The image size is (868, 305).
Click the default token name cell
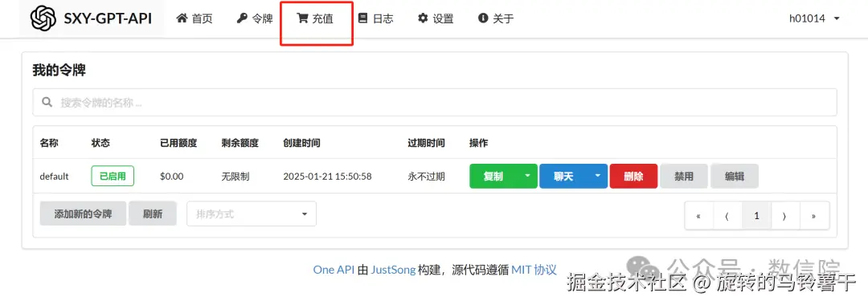(x=55, y=177)
